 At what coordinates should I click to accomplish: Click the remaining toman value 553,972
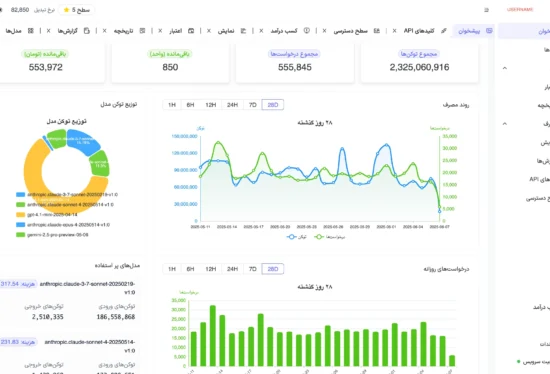[46, 67]
